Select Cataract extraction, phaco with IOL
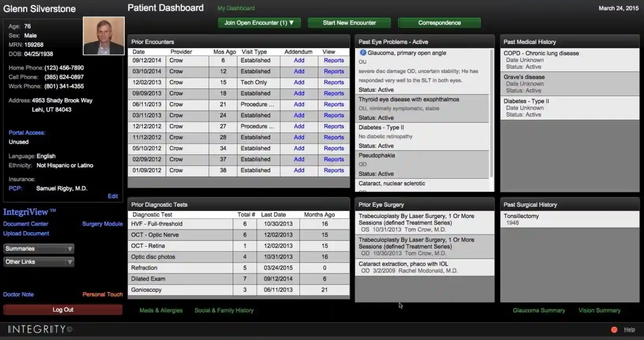Viewport: 644px width, 340px height. pos(425,267)
